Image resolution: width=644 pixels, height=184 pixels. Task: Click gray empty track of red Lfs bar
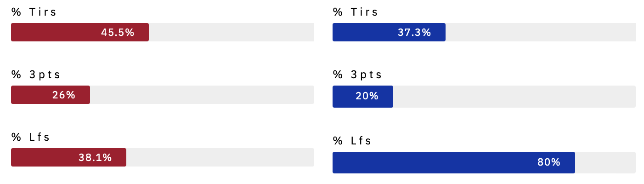(220, 157)
